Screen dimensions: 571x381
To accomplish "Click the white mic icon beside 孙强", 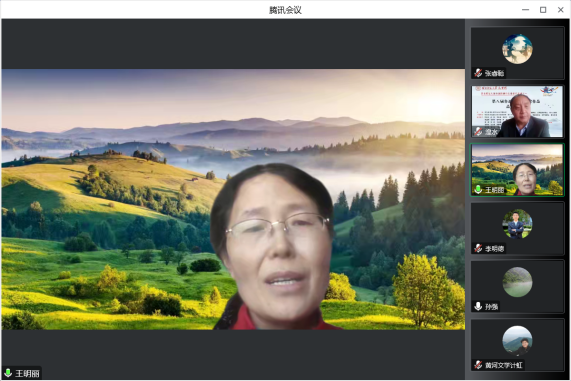I will [478, 306].
